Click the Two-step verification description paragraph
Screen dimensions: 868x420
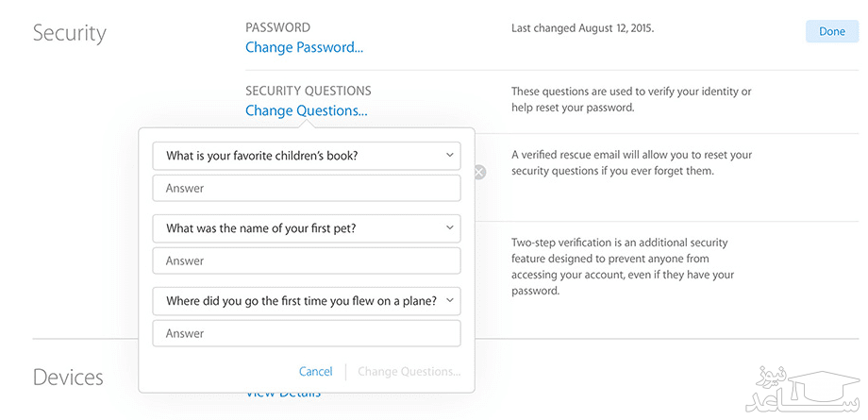(x=622, y=267)
